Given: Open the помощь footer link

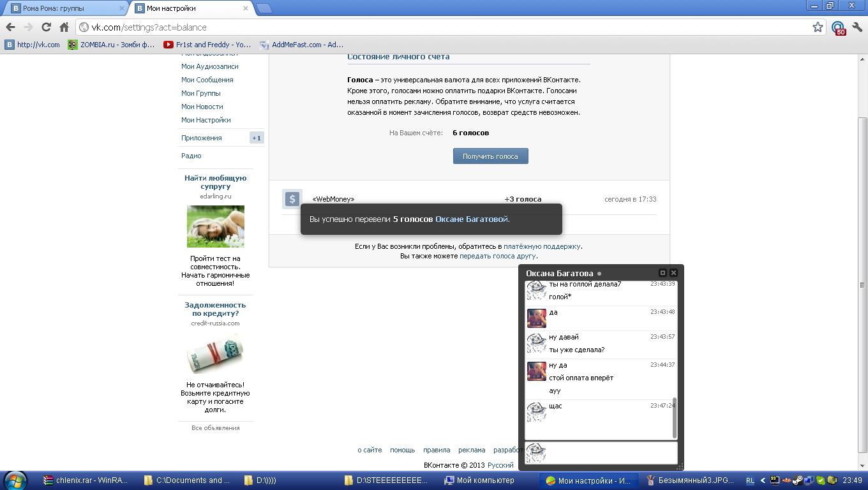Looking at the screenshot, I should [402, 450].
